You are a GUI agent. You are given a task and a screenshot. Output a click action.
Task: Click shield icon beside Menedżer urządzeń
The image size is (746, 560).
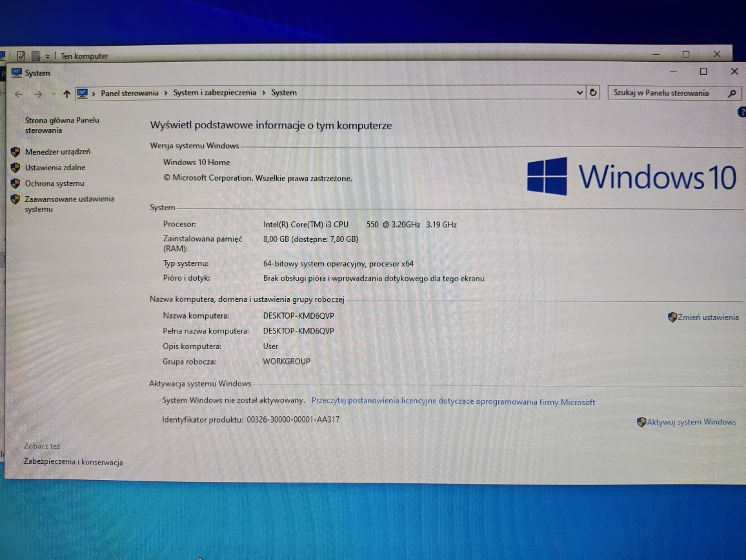point(15,152)
